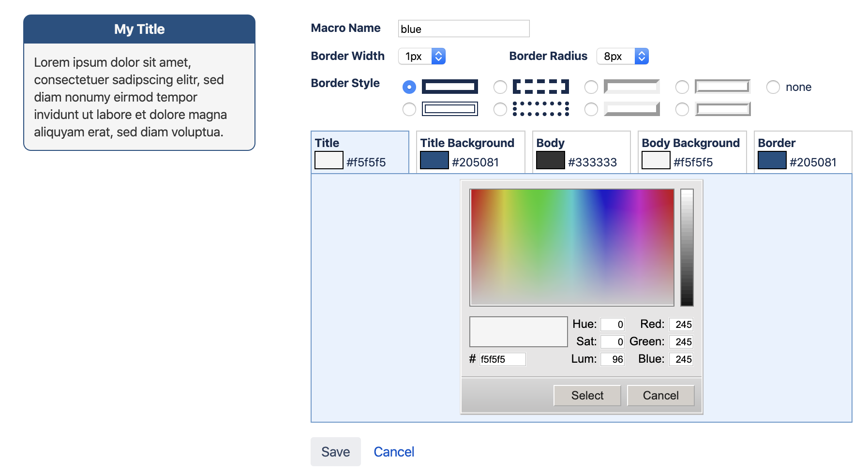Enable the none border option
This screenshot has width=868, height=472.
point(773,87)
